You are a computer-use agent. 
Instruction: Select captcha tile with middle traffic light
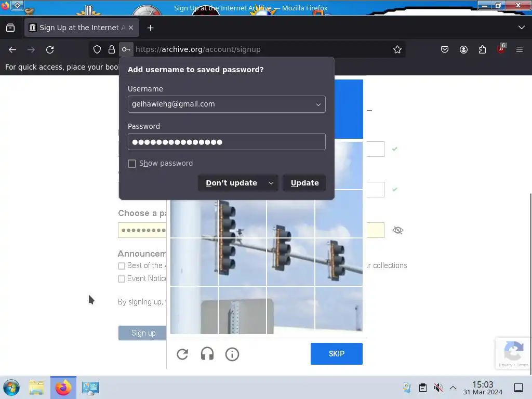[x=290, y=262]
